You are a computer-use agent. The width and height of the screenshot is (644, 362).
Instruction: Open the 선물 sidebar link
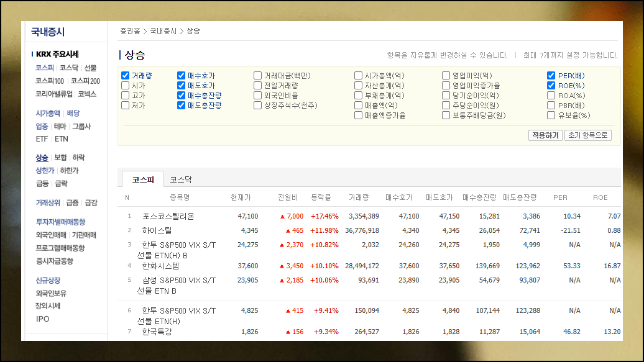click(90, 68)
